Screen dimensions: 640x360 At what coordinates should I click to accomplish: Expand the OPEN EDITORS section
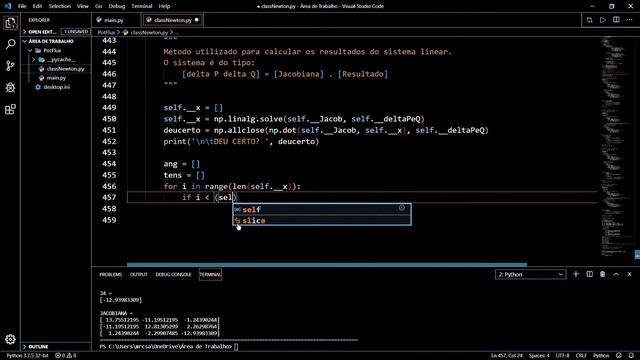41,32
